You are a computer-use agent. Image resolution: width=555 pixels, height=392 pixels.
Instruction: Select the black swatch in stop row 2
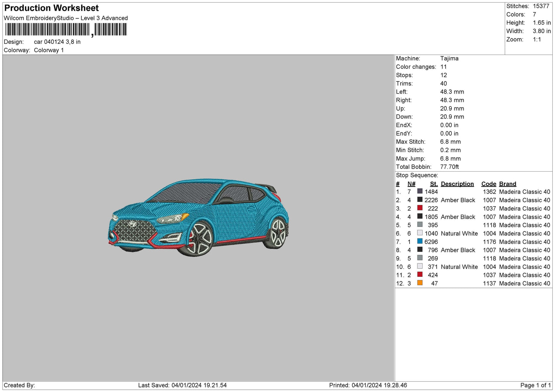(420, 200)
